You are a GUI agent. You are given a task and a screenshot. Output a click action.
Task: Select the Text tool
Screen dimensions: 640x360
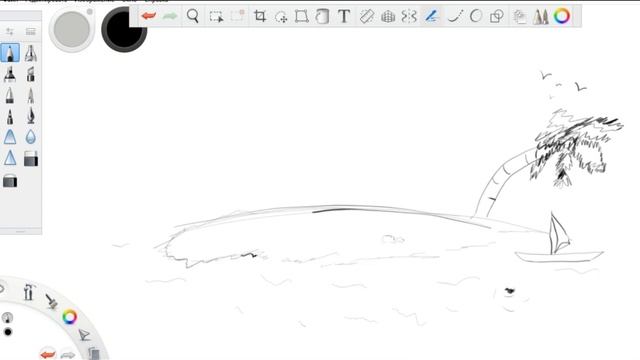pos(344,16)
